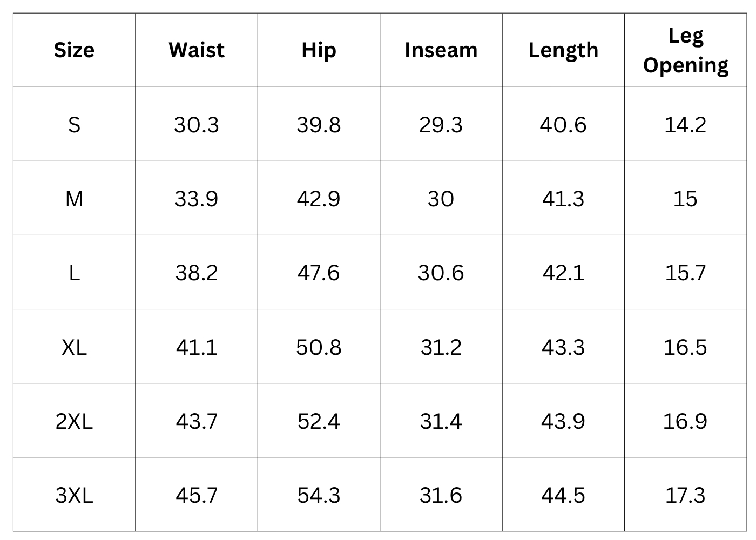The height and width of the screenshot is (540, 756).
Task: Click inseam value 30.6 for size L
Action: click(441, 273)
